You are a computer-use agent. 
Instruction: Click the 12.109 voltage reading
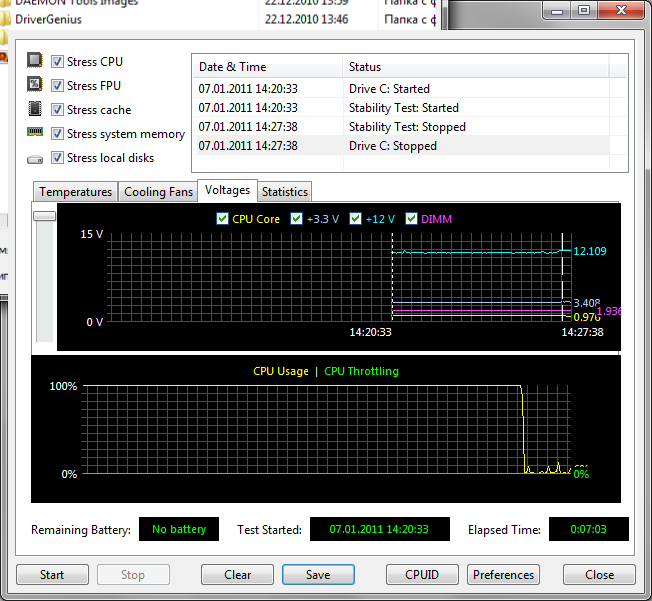(x=590, y=251)
